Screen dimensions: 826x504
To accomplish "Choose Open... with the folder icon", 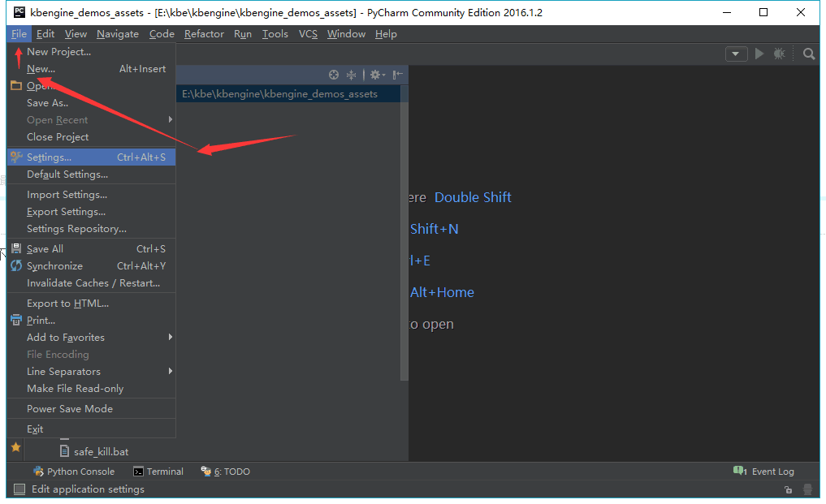I will (x=91, y=86).
